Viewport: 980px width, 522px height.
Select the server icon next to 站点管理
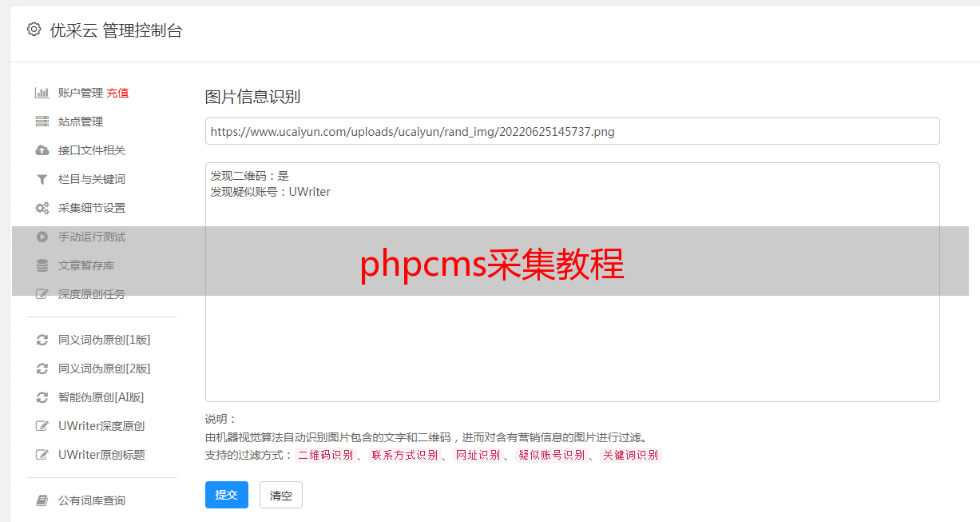pos(42,122)
